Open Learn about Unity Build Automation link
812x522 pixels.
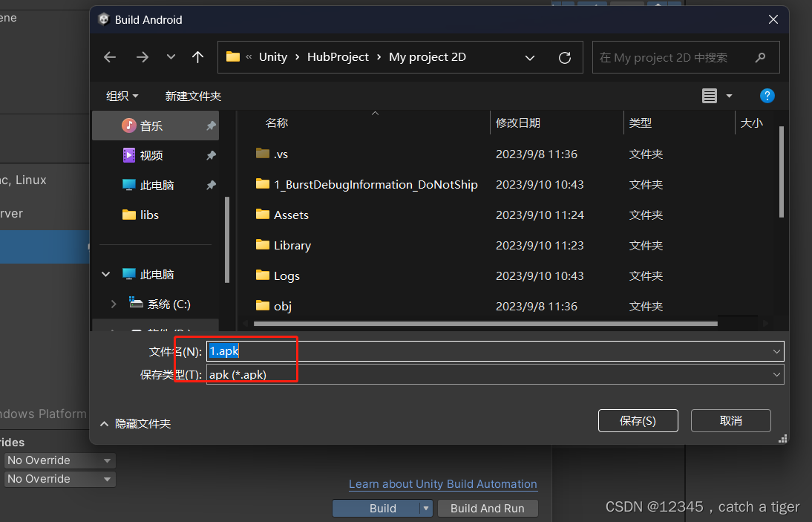pyautogui.click(x=443, y=484)
